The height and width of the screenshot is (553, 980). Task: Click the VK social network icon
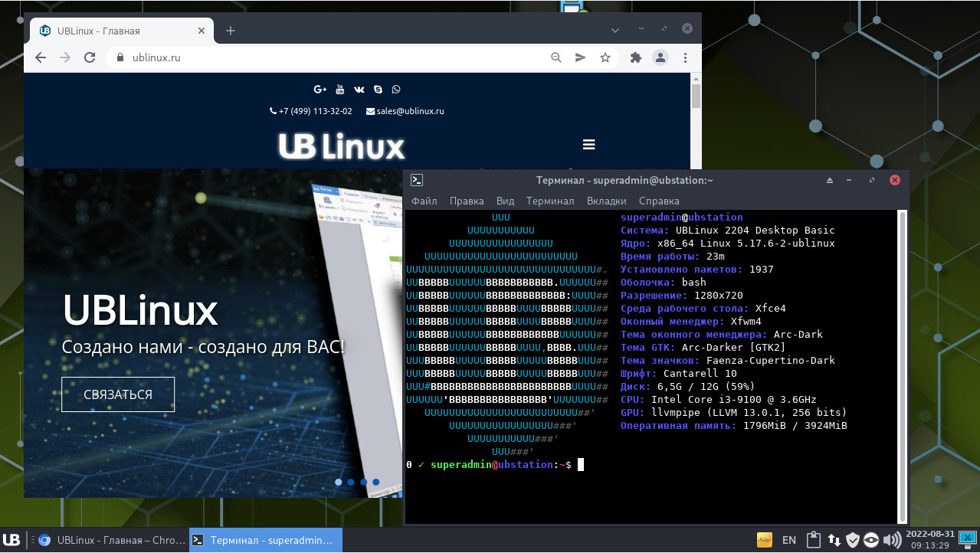[359, 90]
